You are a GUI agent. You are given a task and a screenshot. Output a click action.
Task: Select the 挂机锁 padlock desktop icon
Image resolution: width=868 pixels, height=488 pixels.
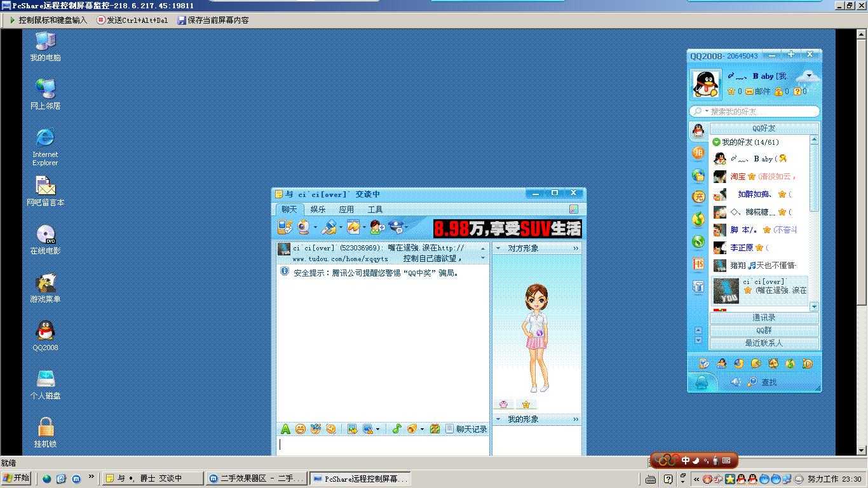[x=45, y=433]
